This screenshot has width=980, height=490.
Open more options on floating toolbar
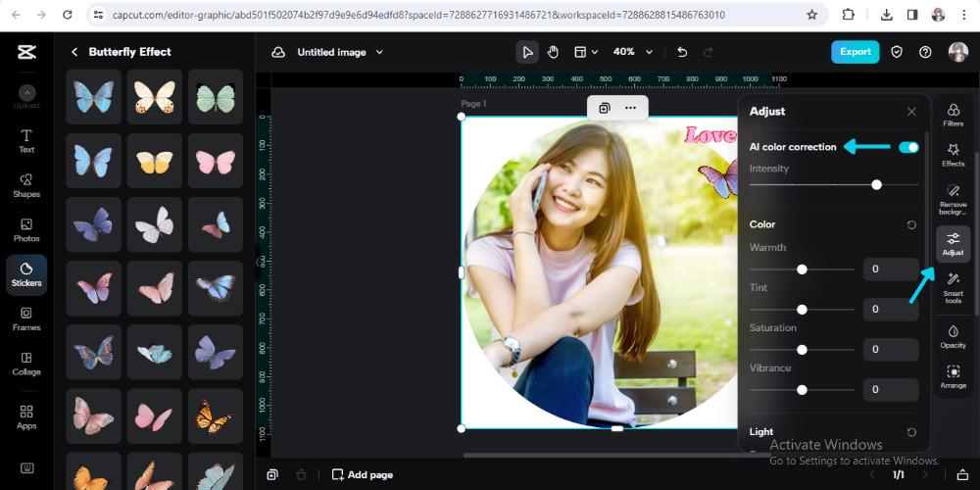click(x=630, y=108)
